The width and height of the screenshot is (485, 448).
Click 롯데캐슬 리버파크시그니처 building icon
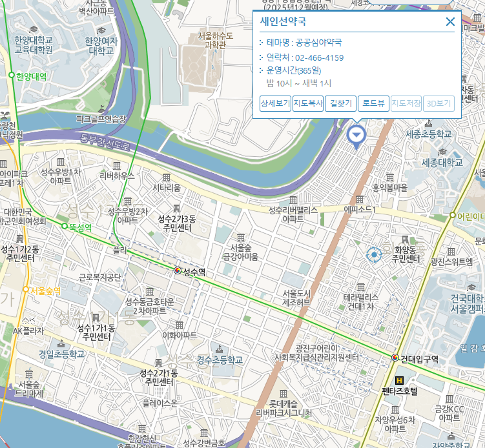pos(284,394)
